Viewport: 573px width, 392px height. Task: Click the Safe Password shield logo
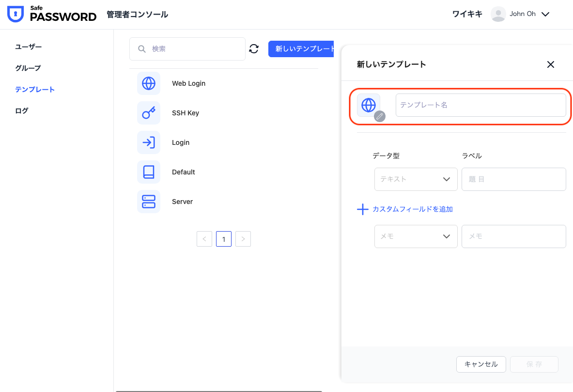(x=15, y=15)
